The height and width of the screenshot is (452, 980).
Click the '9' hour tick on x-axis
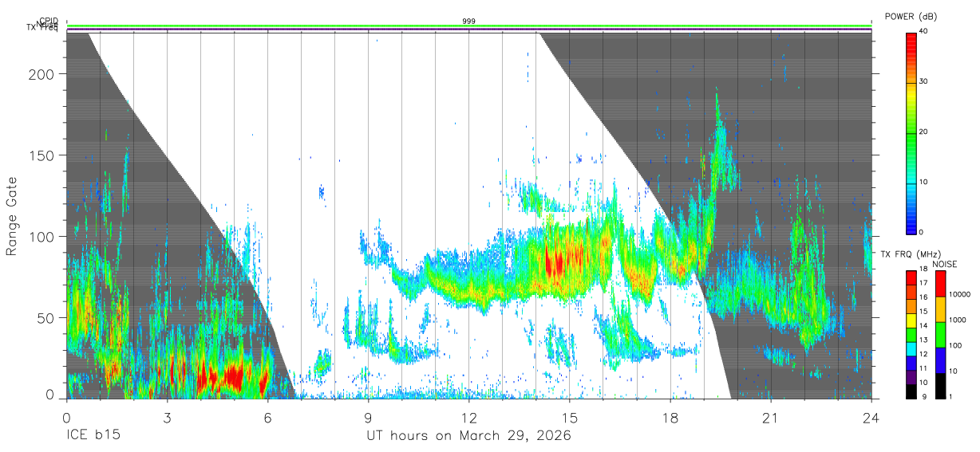[368, 417]
